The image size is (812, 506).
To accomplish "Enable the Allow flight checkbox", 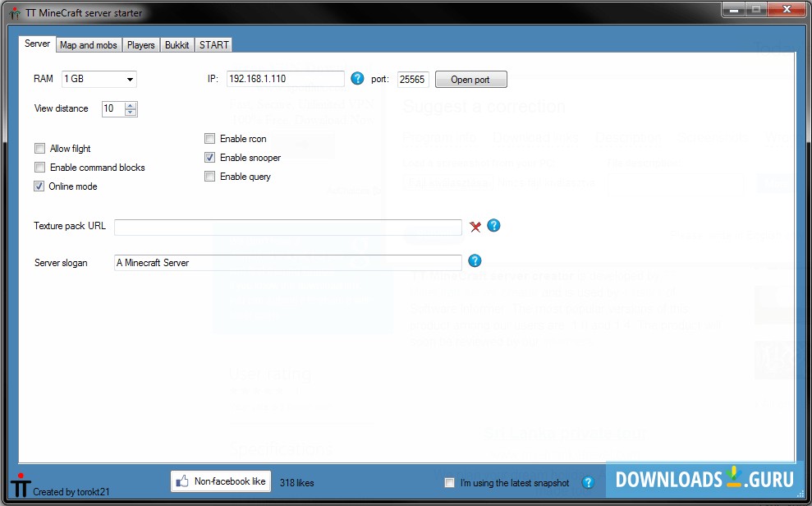I will tap(40, 149).
